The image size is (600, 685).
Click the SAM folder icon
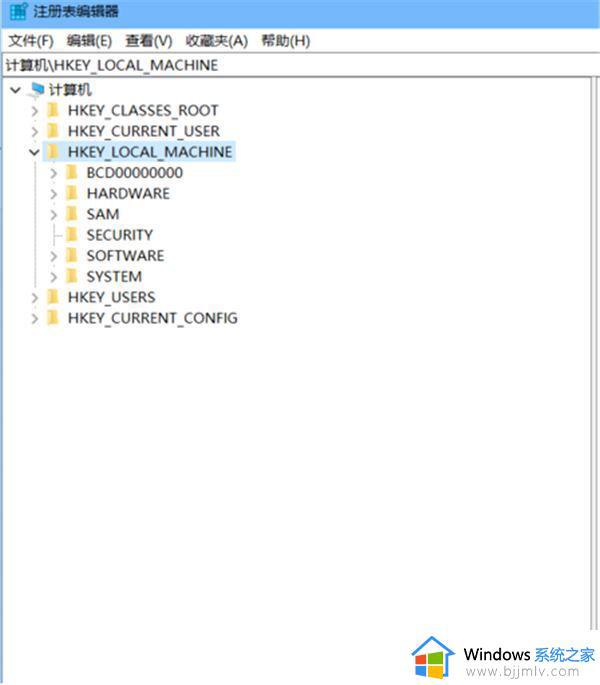[72, 214]
